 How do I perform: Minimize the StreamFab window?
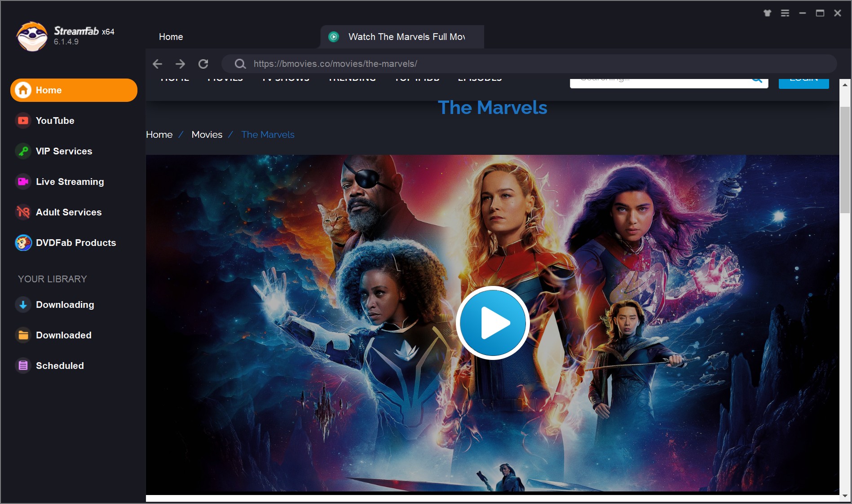tap(803, 13)
